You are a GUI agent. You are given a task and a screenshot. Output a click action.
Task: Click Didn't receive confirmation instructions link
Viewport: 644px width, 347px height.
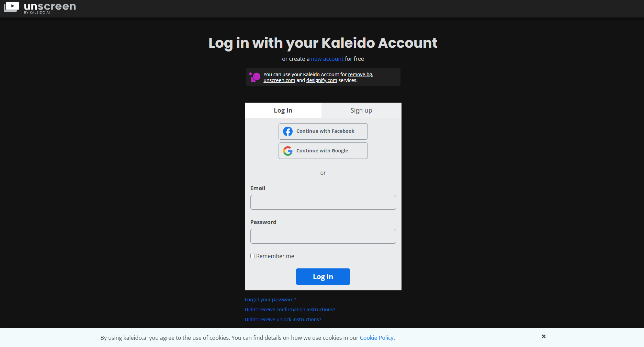(290, 310)
